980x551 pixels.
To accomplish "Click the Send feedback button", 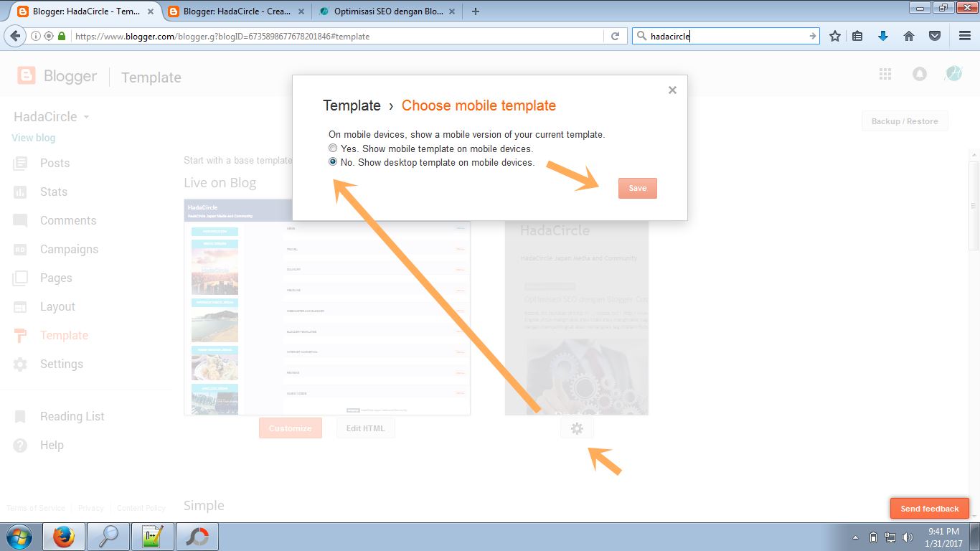I will tap(930, 509).
